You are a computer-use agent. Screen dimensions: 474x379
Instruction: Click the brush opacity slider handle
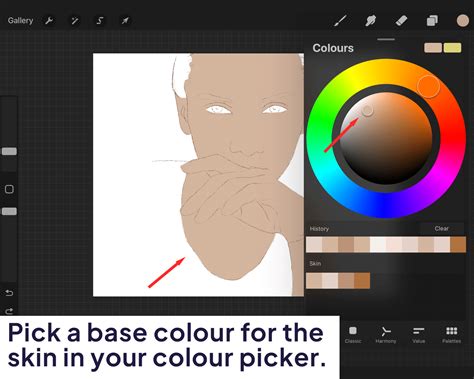9,211
